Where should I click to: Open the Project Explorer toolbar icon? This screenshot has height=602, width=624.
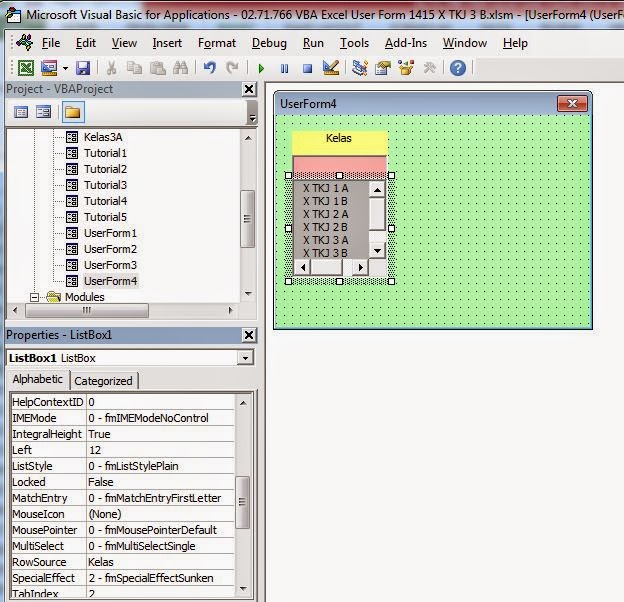pyautogui.click(x=360, y=68)
